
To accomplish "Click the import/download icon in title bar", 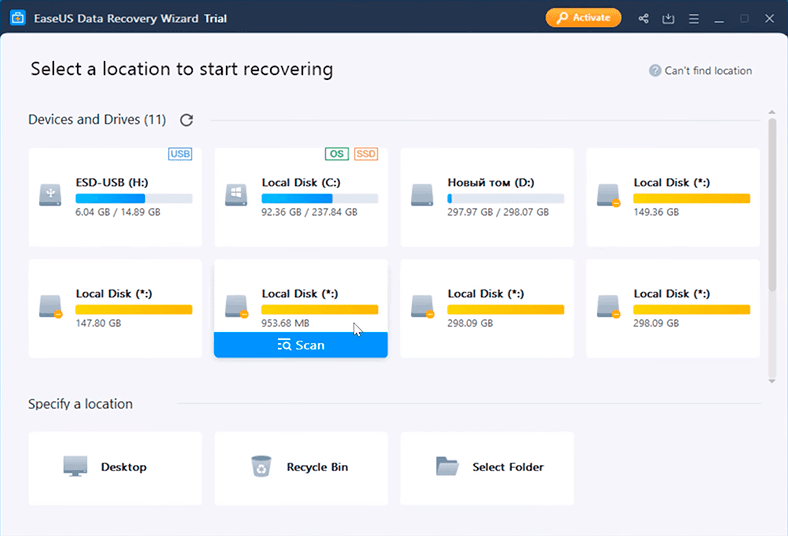I will pyautogui.click(x=669, y=18).
